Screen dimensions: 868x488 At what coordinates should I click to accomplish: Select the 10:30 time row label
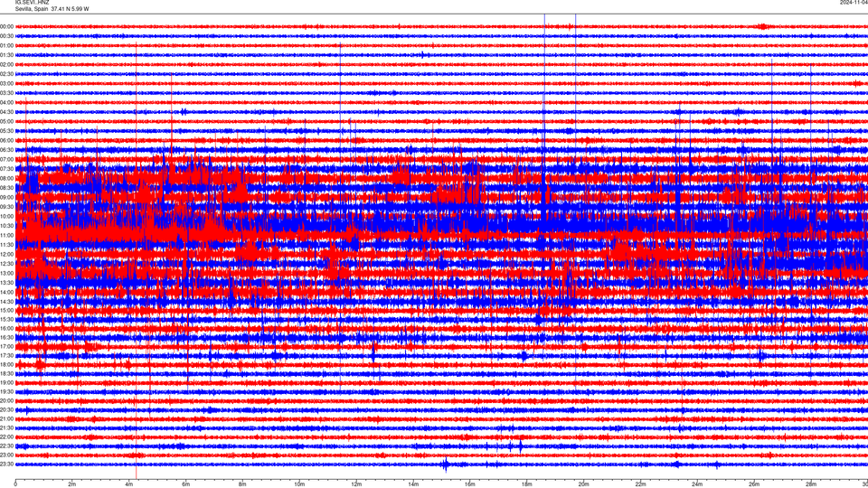click(x=6, y=226)
